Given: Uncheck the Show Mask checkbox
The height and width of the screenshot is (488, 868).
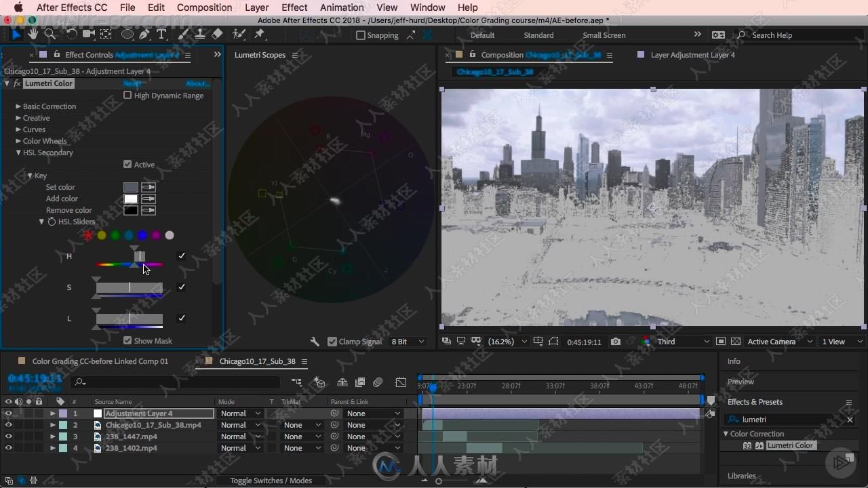Looking at the screenshot, I should pos(127,340).
